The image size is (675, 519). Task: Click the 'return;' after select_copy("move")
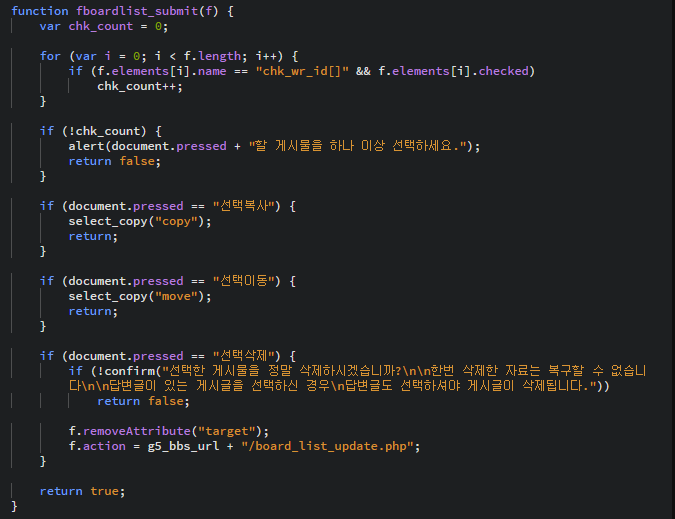point(93,311)
